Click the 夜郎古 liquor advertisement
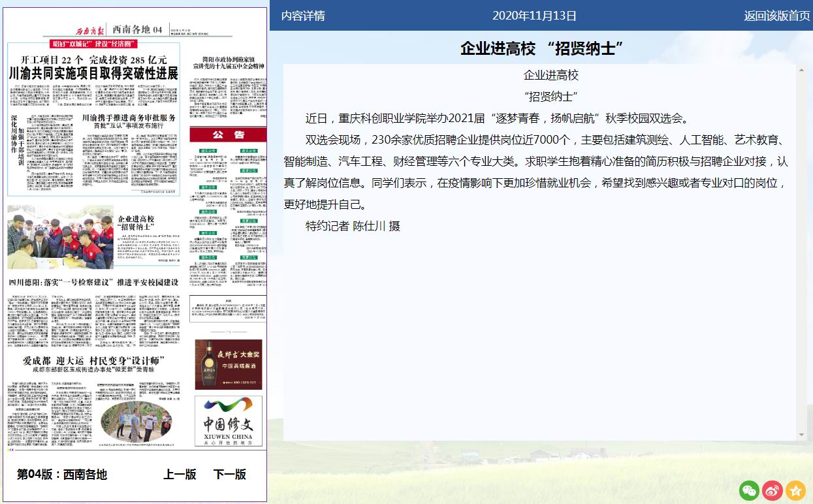The image size is (813, 504). [x=228, y=364]
